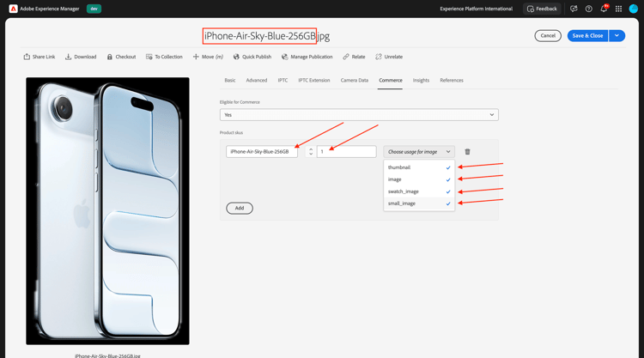Click Experience Platform International organization name
Screen dimensions: 644x358
click(476, 9)
